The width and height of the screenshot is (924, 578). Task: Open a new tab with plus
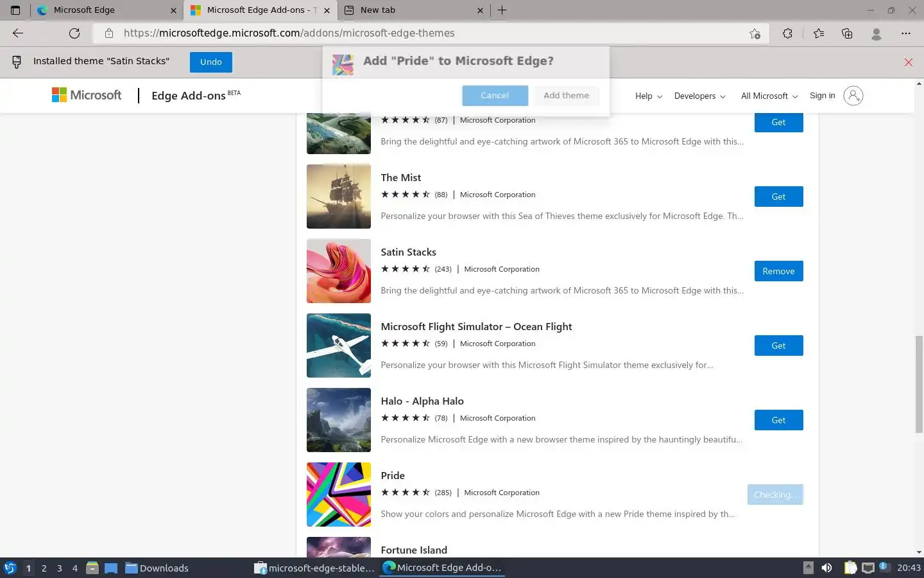coord(502,10)
